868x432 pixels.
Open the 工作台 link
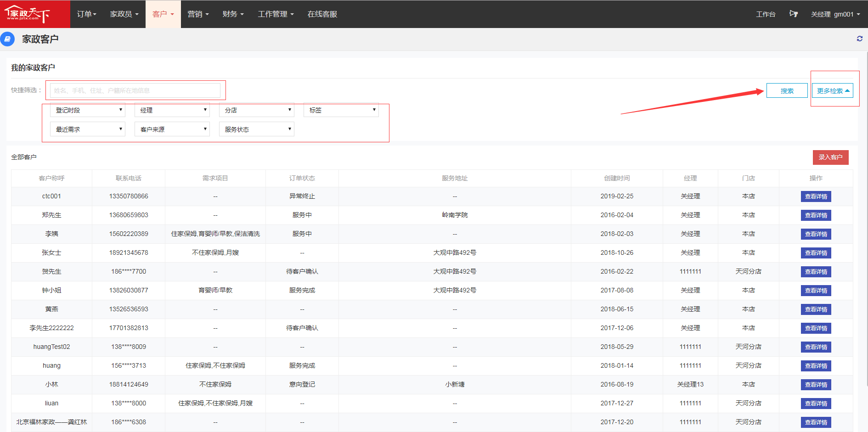coord(766,14)
